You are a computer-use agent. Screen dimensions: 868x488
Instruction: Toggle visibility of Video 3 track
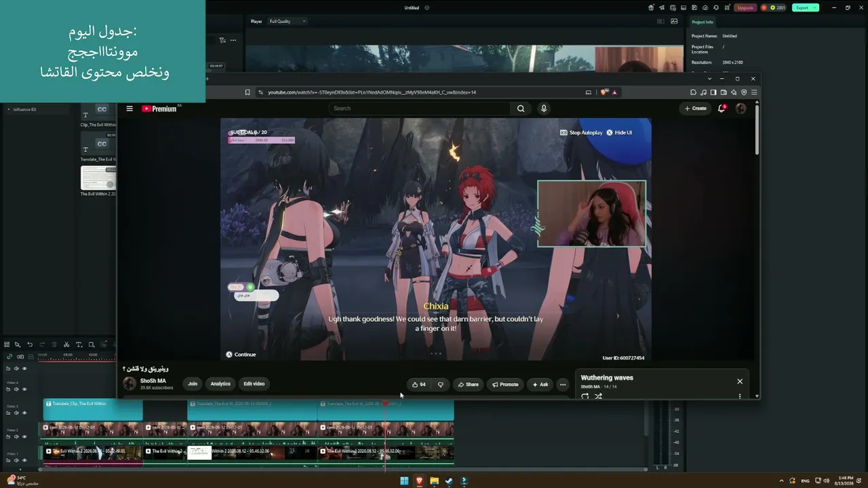pos(24,413)
